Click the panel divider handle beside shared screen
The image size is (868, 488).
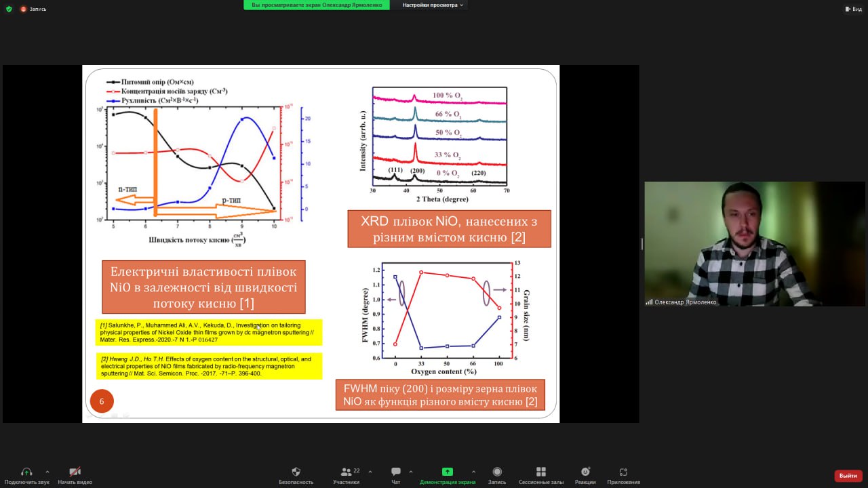[x=642, y=244]
